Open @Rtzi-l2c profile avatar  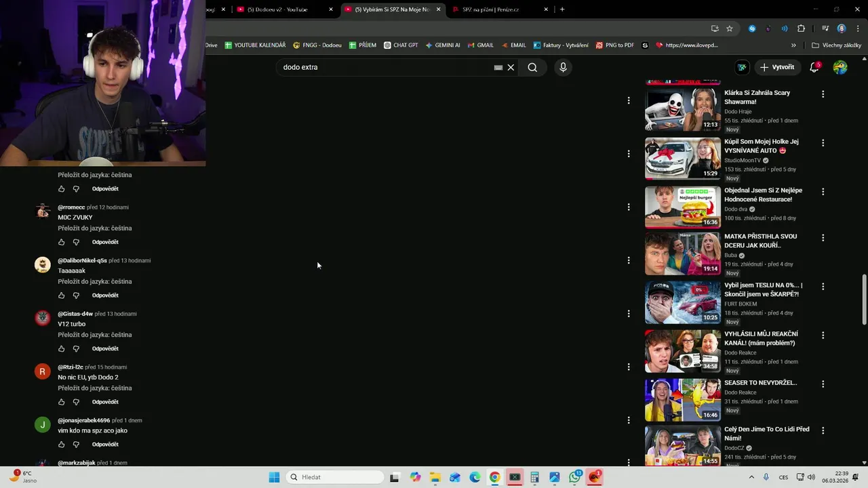(43, 371)
